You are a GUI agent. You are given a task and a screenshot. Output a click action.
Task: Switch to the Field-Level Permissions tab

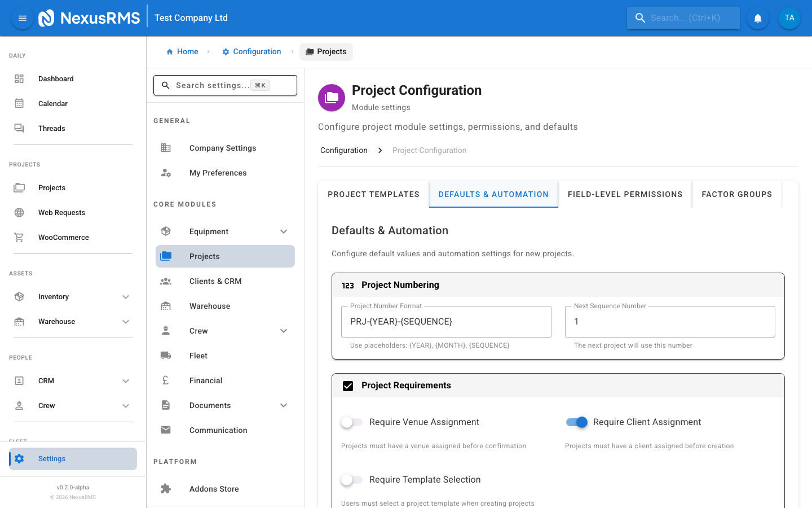click(625, 194)
